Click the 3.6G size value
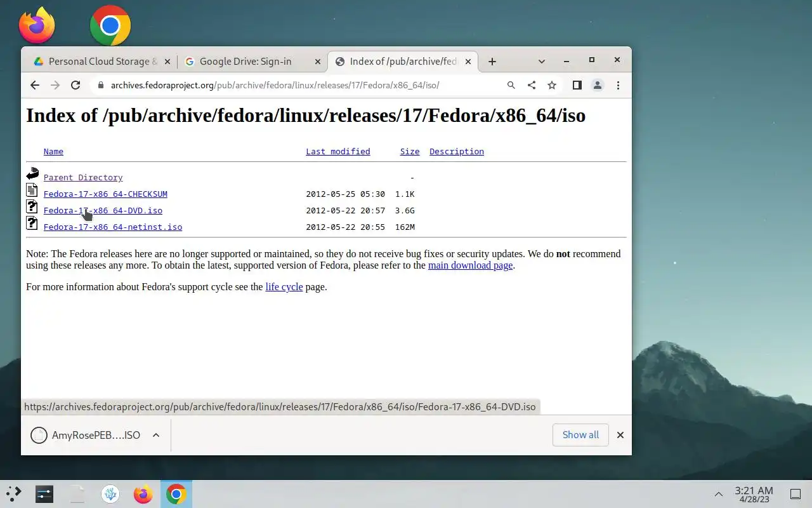 (405, 211)
